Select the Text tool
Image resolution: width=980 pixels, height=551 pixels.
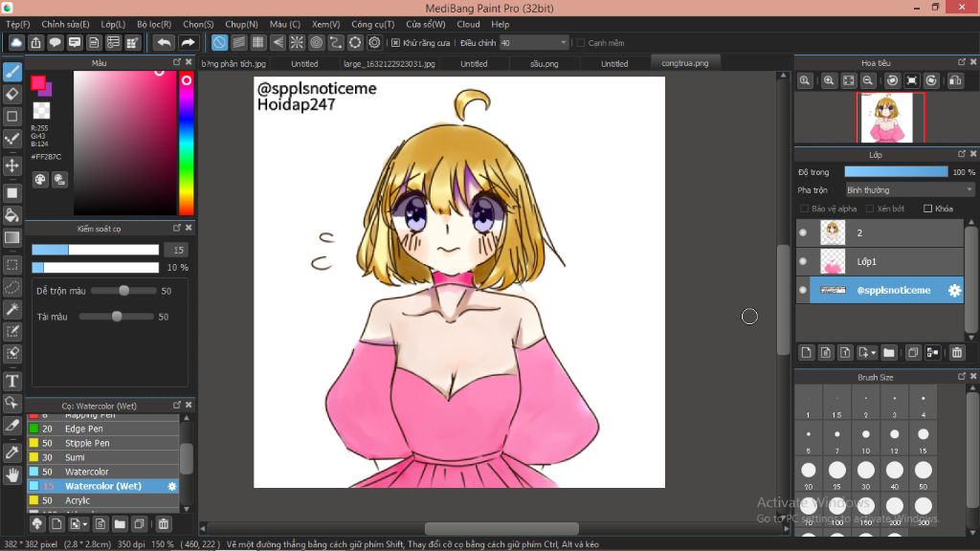pyautogui.click(x=12, y=381)
